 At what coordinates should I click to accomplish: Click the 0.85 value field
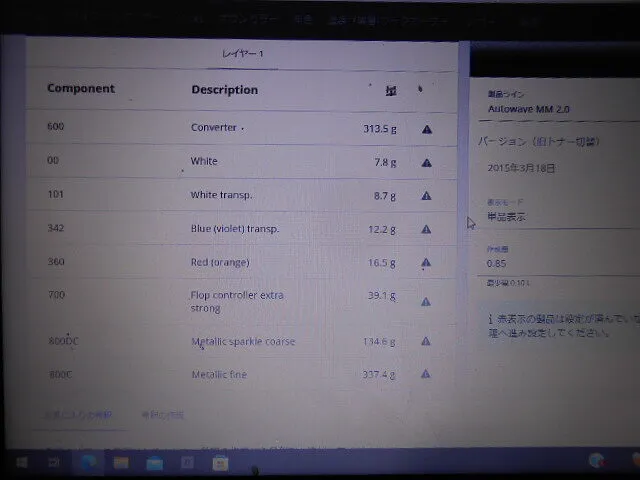click(497, 263)
